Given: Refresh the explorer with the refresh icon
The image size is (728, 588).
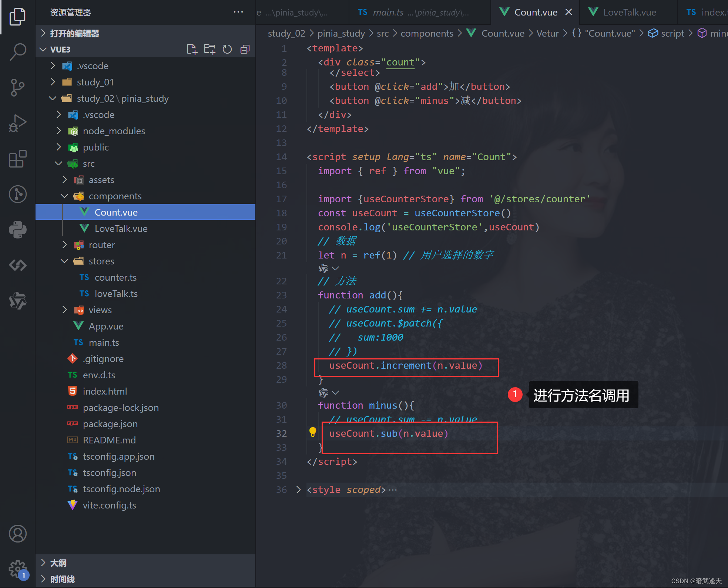Looking at the screenshot, I should tap(227, 49).
